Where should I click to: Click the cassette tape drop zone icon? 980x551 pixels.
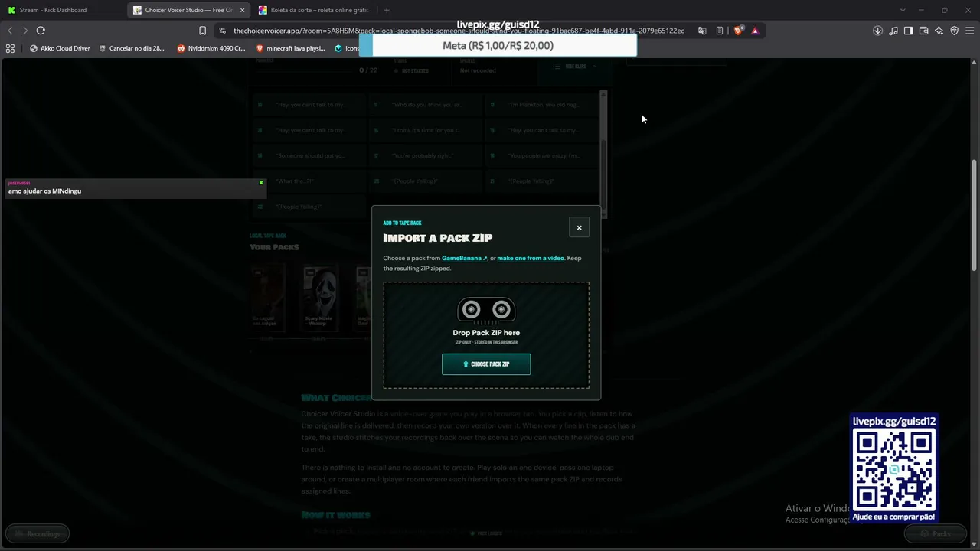tap(486, 310)
